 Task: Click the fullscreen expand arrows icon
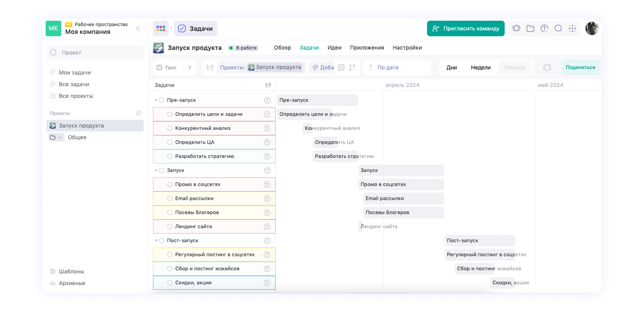coord(352,67)
